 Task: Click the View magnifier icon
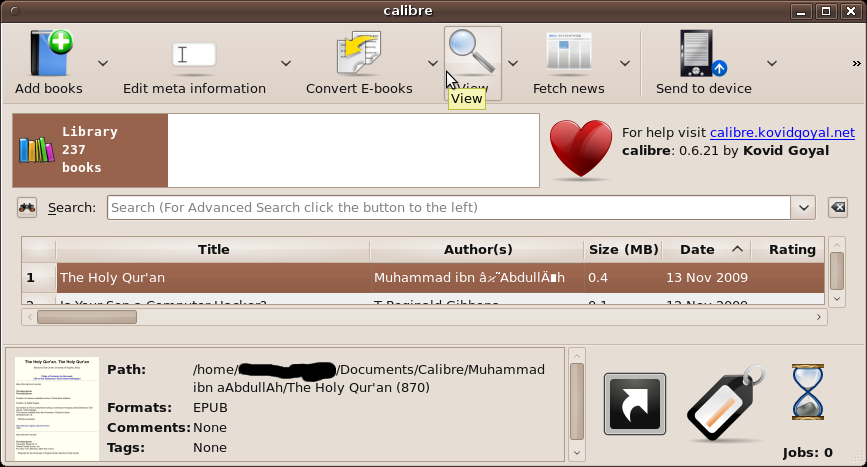pyautogui.click(x=472, y=53)
